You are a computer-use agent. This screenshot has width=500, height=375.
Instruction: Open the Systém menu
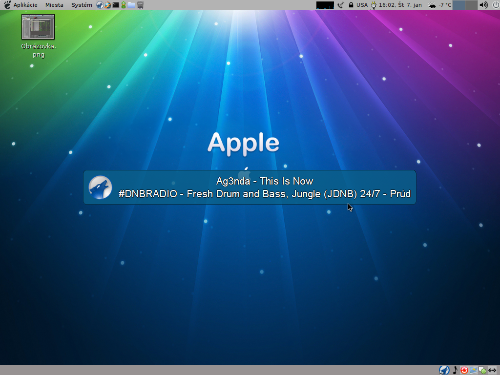[82, 5]
